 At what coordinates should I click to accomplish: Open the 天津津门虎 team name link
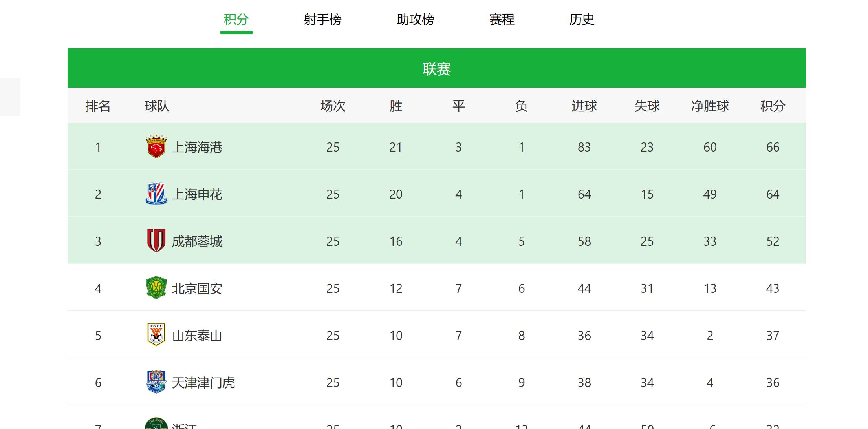point(203,383)
